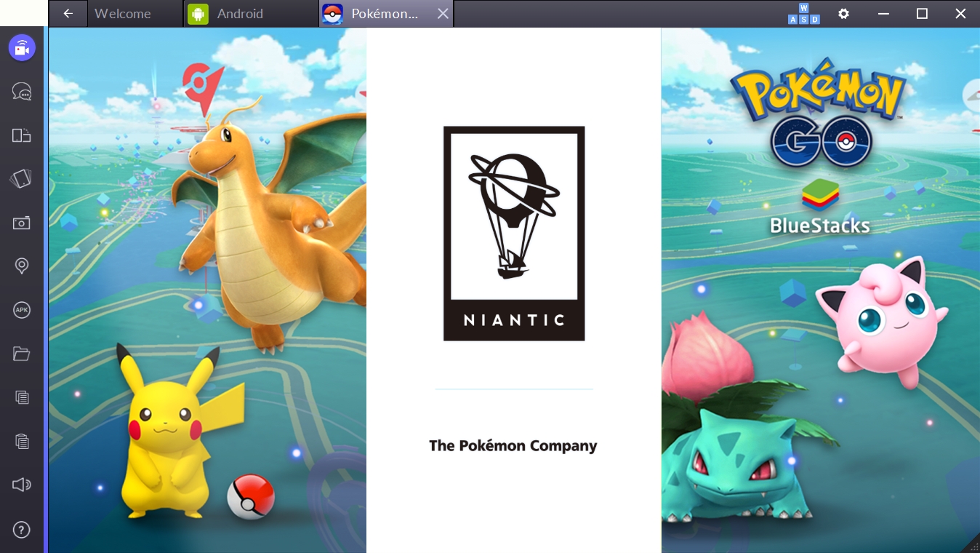Close the BlueStacks window

pyautogui.click(x=960, y=14)
